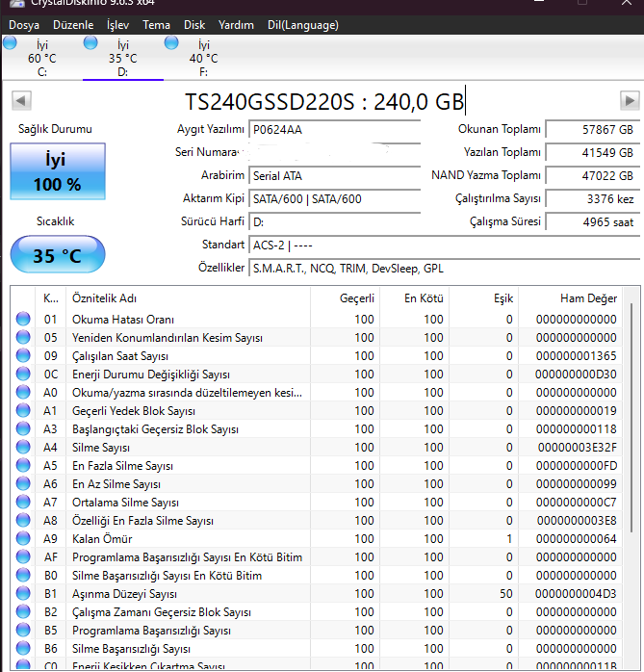Click status orb for attribute B6 row

point(23,648)
